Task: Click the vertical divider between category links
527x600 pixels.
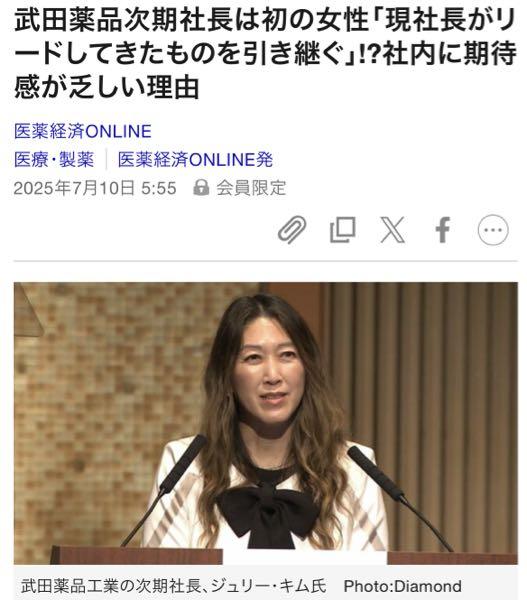Action: pos(106,160)
